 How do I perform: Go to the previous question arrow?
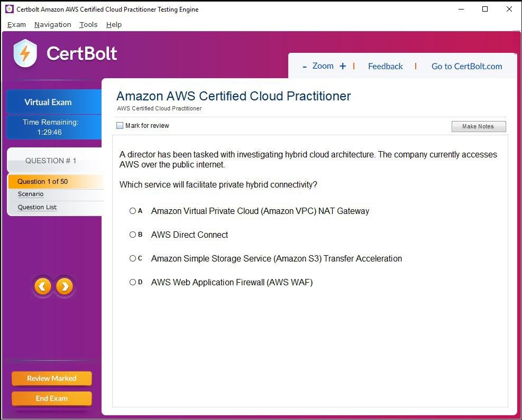point(43,286)
